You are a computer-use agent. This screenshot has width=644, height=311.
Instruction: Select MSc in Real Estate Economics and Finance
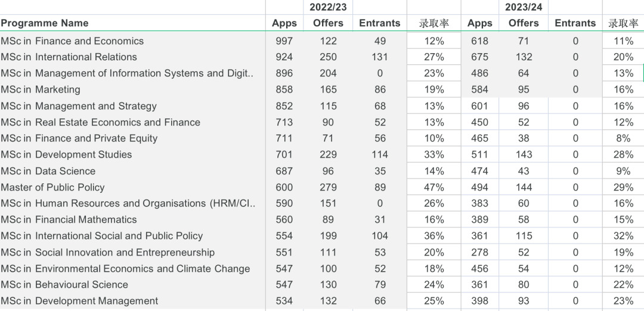[100, 122]
